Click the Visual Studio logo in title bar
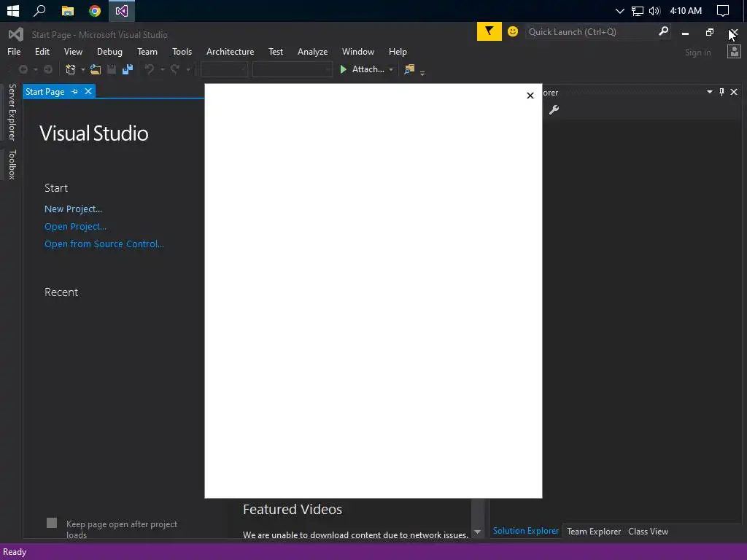This screenshot has width=747, height=560. [16, 34]
